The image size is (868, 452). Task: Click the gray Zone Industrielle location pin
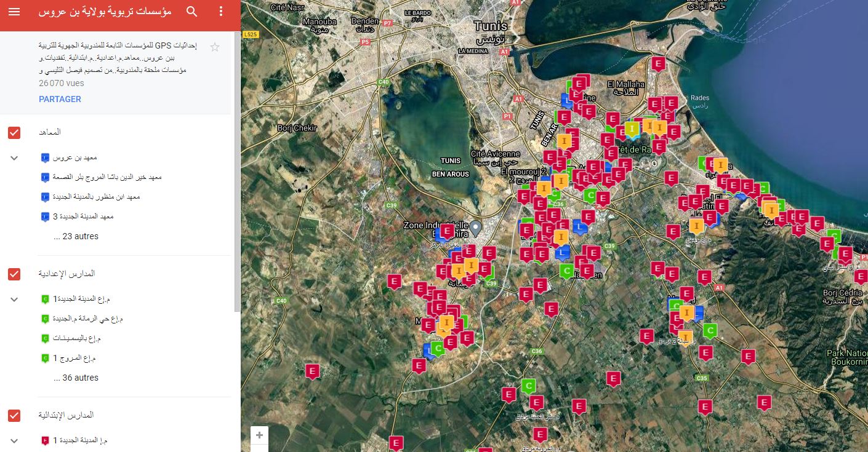click(476, 227)
